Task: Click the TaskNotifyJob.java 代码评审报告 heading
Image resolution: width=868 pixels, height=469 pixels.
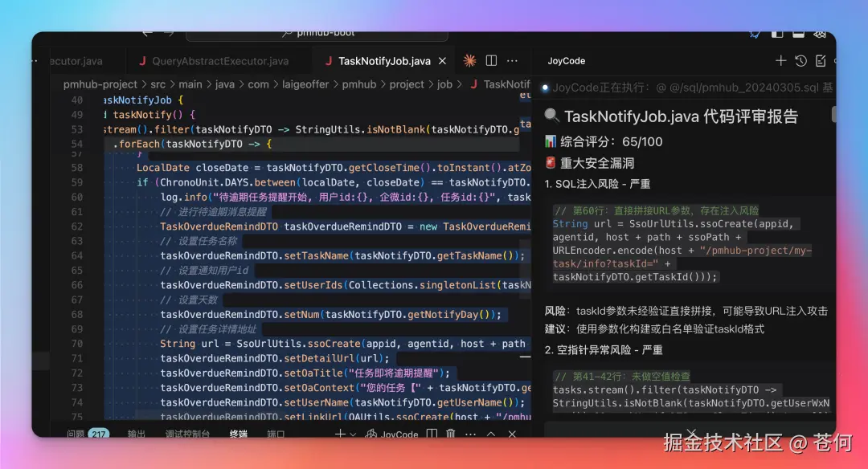Action: pyautogui.click(x=671, y=116)
